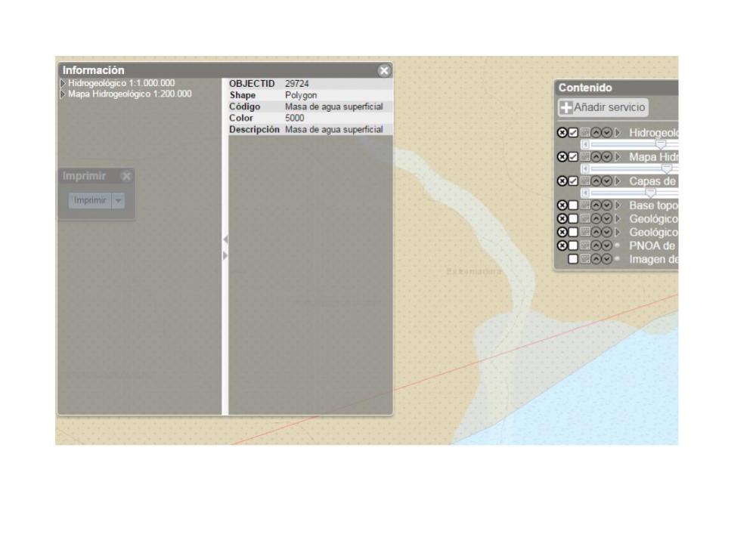Click the Color value 5000
Screen dimensions: 756x534
295,118
